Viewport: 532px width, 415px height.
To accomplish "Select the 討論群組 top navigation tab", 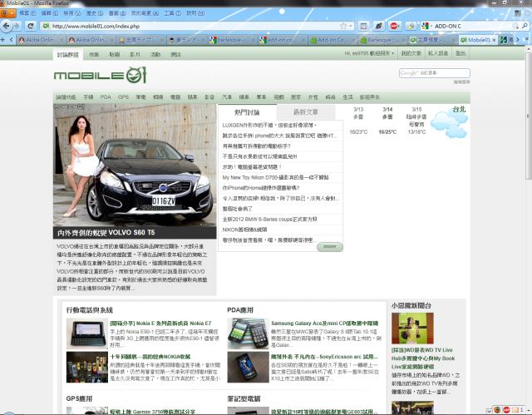I will click(x=68, y=54).
